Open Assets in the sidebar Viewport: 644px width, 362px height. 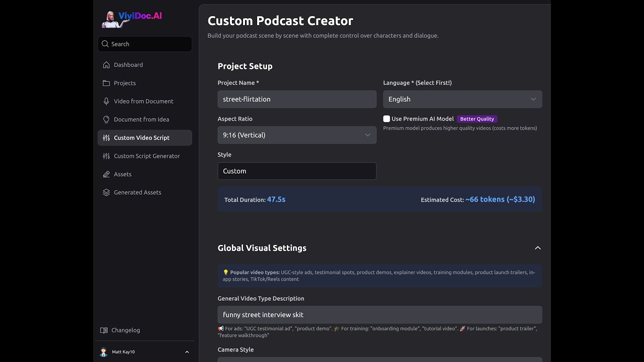click(145, 174)
